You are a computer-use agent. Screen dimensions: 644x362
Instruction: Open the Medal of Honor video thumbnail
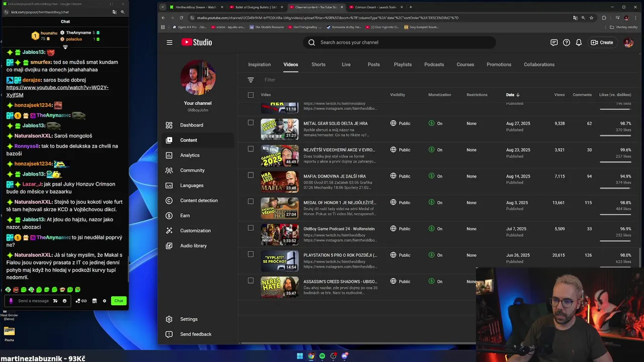[x=279, y=208]
